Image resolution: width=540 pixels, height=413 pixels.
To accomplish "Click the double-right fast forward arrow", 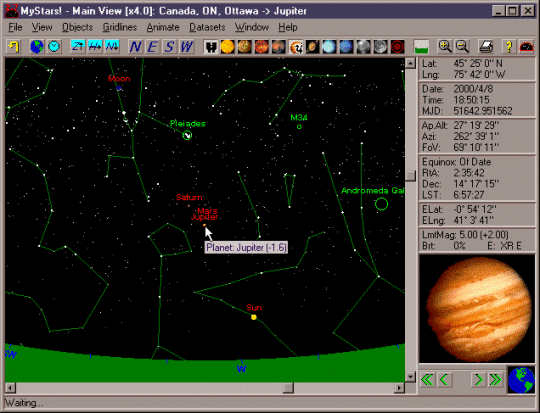I will (x=496, y=380).
